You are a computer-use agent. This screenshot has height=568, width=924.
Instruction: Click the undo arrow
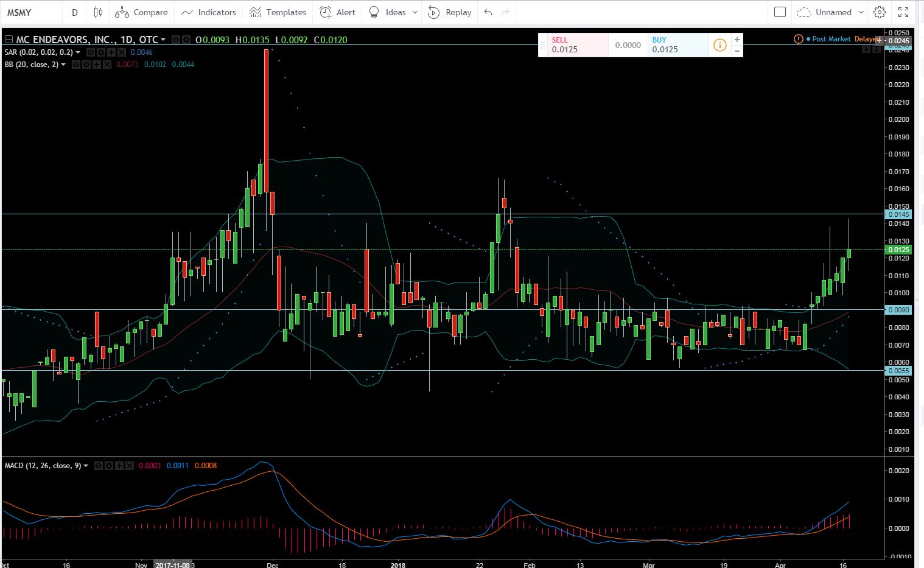(x=486, y=12)
